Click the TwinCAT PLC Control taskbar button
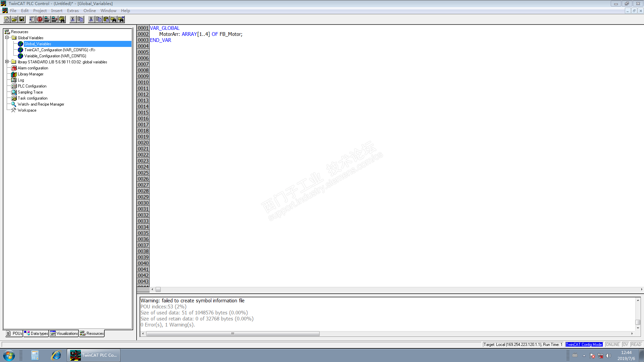The height and width of the screenshot is (362, 644). coord(94,355)
